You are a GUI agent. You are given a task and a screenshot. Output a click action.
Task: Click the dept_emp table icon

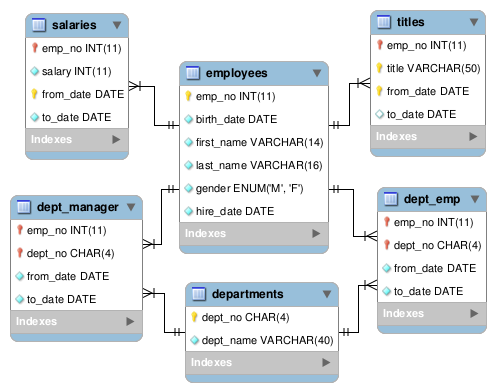click(x=390, y=199)
